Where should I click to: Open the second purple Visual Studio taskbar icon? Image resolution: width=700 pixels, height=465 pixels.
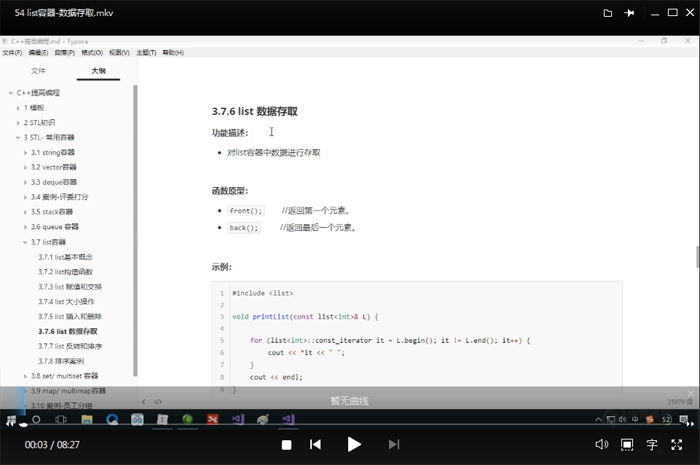[x=288, y=419]
